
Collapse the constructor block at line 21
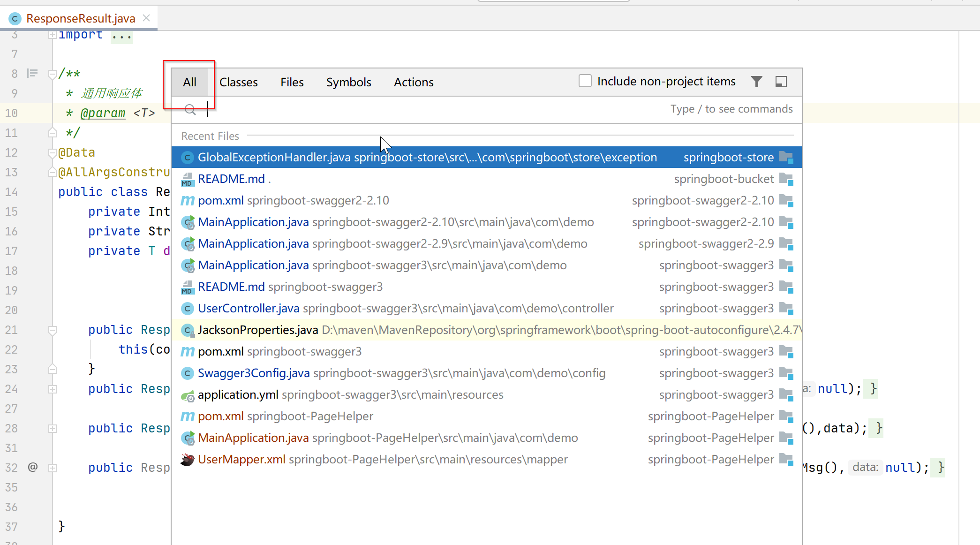pos(53,330)
